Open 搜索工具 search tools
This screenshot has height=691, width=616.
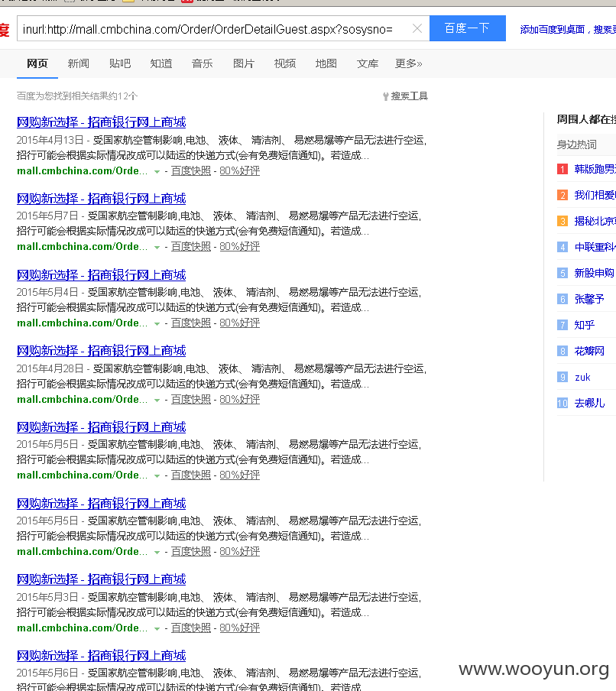pyautogui.click(x=405, y=96)
